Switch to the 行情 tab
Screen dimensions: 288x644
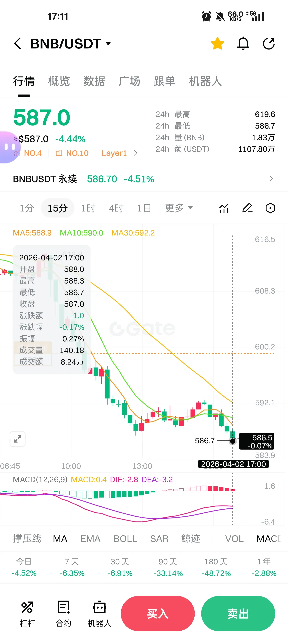(24, 81)
